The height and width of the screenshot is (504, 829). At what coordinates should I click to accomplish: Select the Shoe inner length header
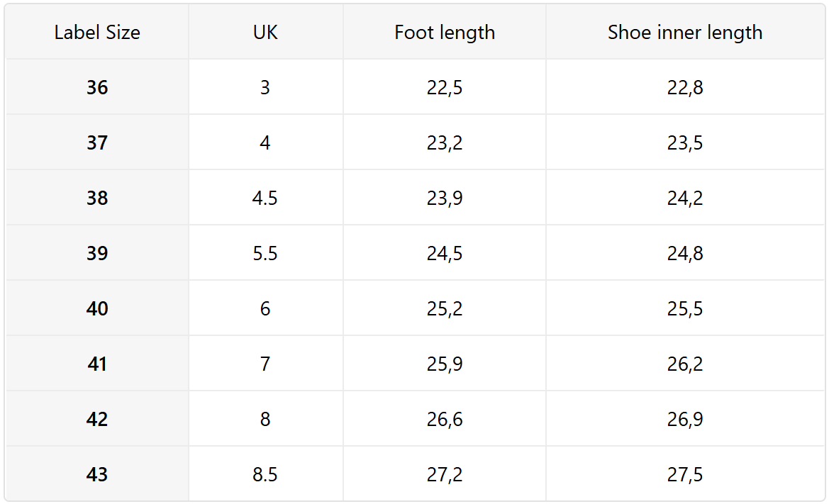[x=685, y=33]
